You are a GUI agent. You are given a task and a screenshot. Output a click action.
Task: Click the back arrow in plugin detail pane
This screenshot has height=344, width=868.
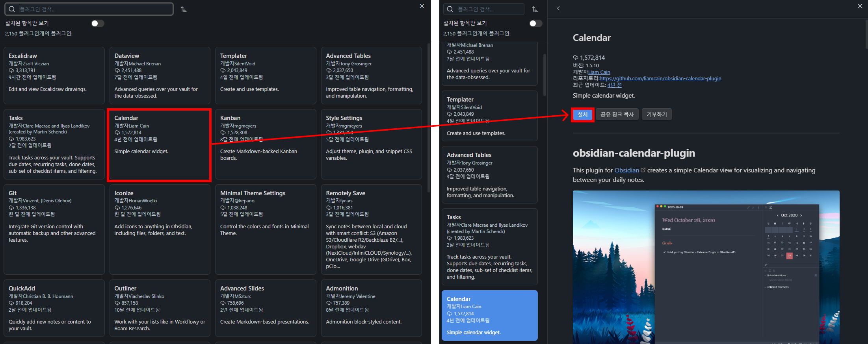[558, 8]
